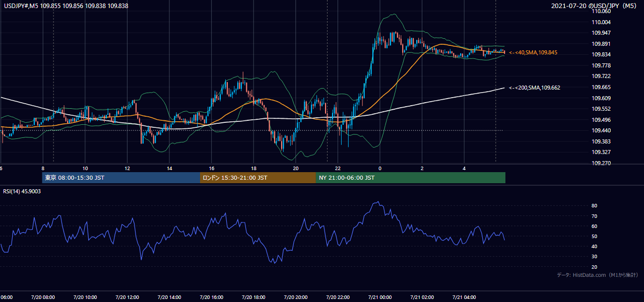This screenshot has height=302, width=644.
Task: Click price axis label 109.496
Action: coord(602,120)
